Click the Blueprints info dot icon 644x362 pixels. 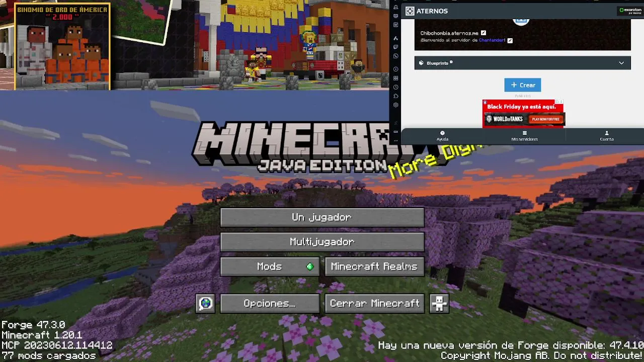tap(451, 62)
